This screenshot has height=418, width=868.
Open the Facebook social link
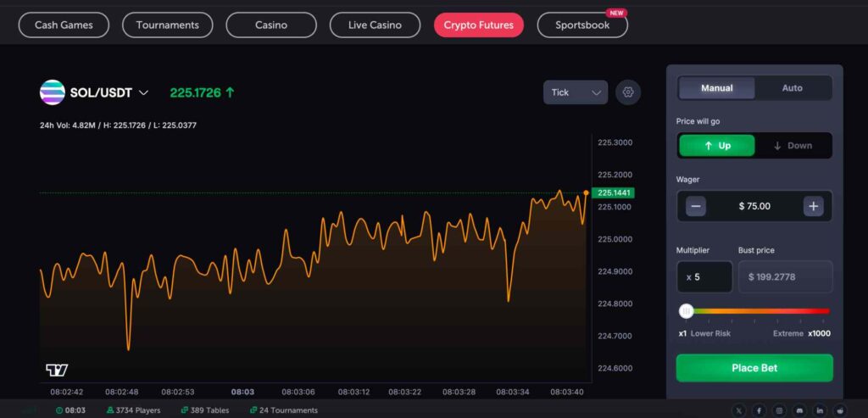pos(759,410)
